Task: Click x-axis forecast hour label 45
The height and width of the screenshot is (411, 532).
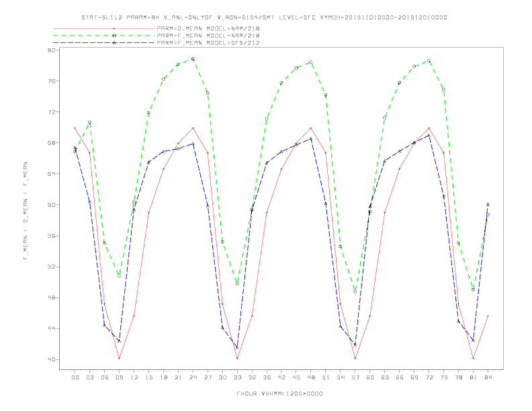Action: [296, 377]
